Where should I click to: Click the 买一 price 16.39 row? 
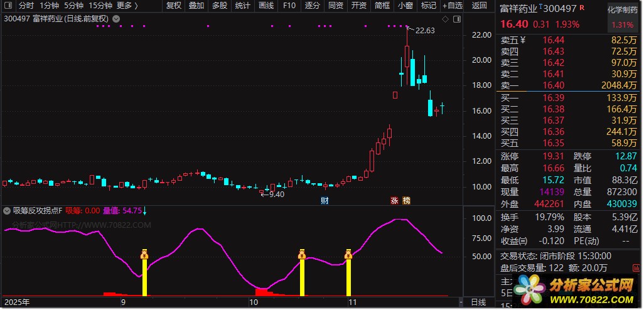pyautogui.click(x=569, y=98)
